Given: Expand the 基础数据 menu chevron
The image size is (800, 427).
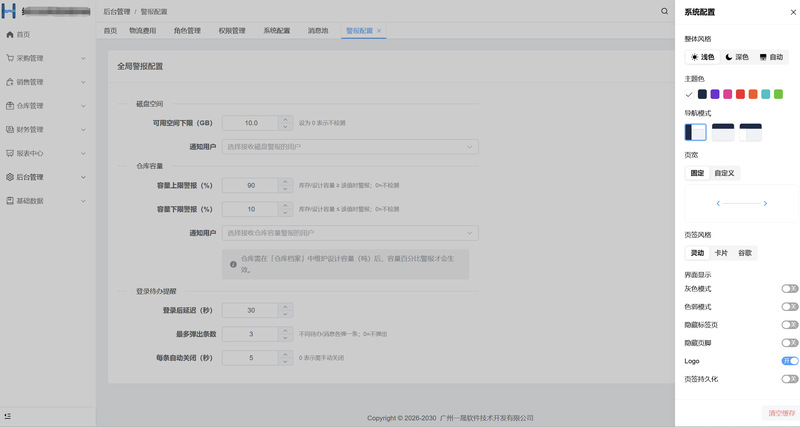Looking at the screenshot, I should (x=83, y=201).
